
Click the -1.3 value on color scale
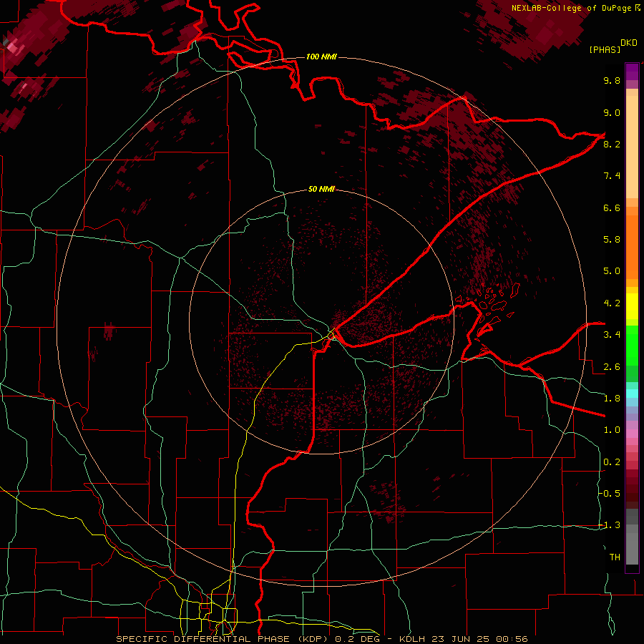point(609,525)
